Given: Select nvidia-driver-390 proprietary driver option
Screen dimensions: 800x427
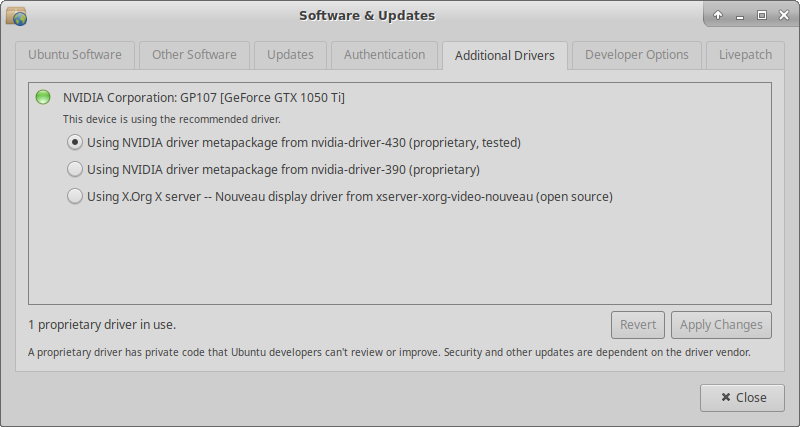Looking at the screenshot, I should tap(75, 169).
